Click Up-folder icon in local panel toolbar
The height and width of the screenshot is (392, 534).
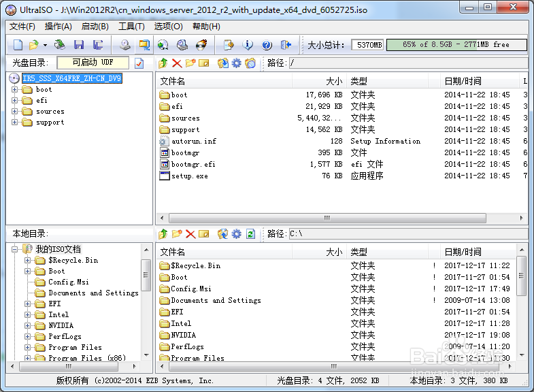(163, 234)
